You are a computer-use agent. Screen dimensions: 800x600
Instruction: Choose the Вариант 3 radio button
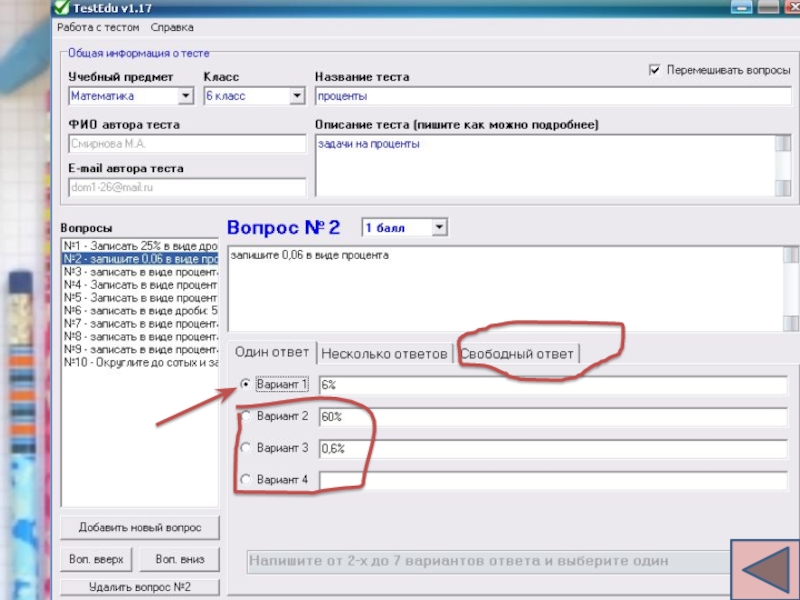click(246, 448)
